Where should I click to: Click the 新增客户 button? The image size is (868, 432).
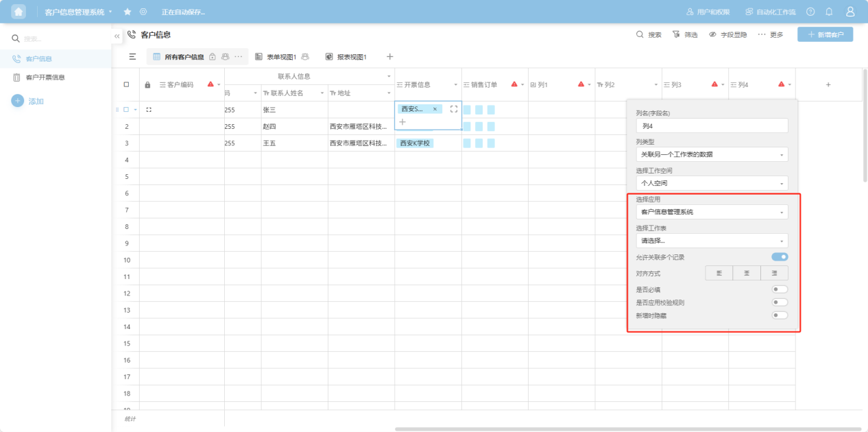click(825, 34)
